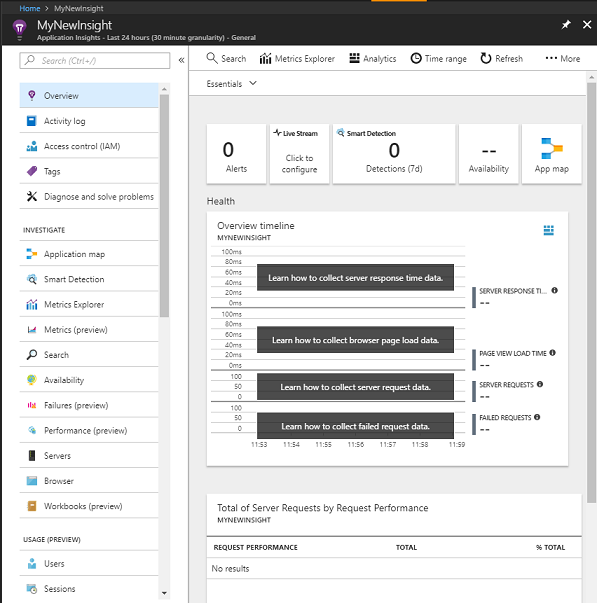Click the No results table row
The image size is (597, 603).
pos(394,568)
